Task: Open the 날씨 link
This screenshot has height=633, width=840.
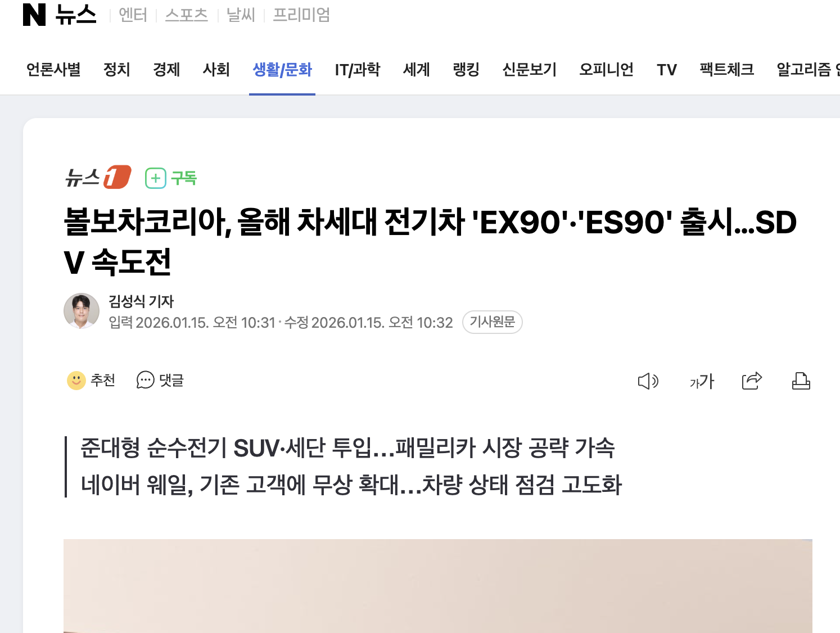Action: (241, 15)
